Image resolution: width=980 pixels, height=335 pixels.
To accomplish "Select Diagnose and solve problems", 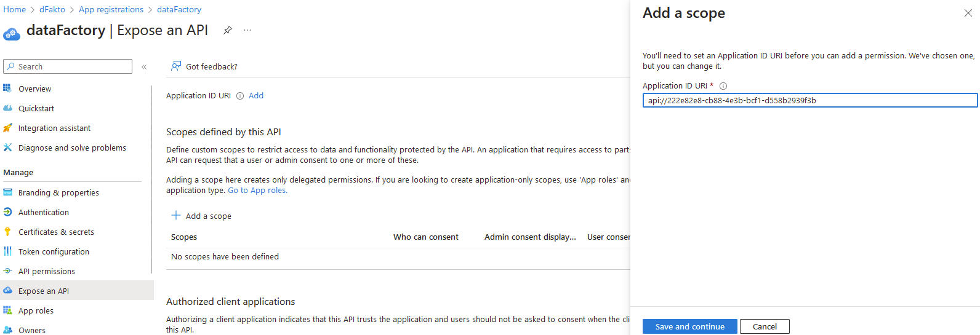I will [x=72, y=148].
